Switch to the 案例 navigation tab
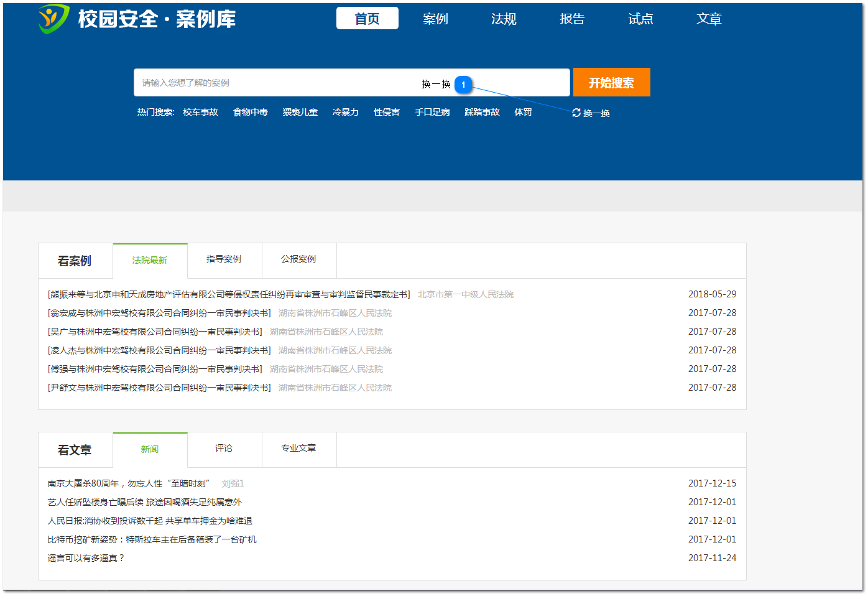 tap(435, 19)
